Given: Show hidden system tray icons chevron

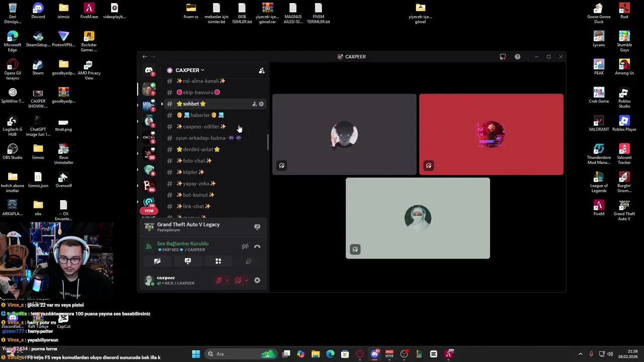Looking at the screenshot, I should click(x=580, y=354).
